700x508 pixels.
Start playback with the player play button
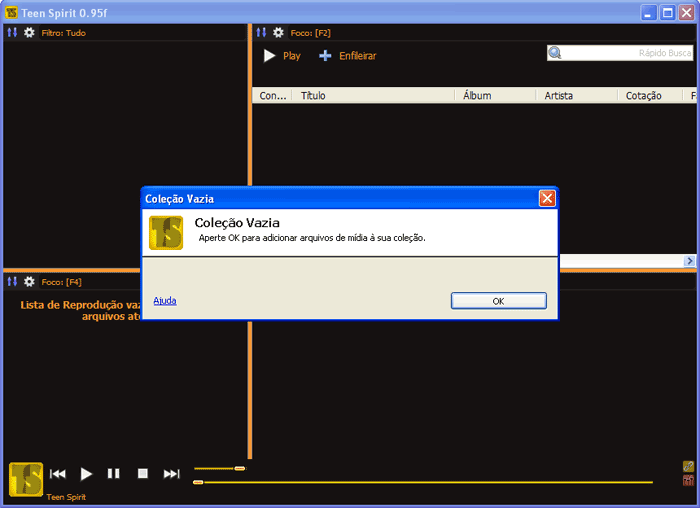click(x=86, y=474)
